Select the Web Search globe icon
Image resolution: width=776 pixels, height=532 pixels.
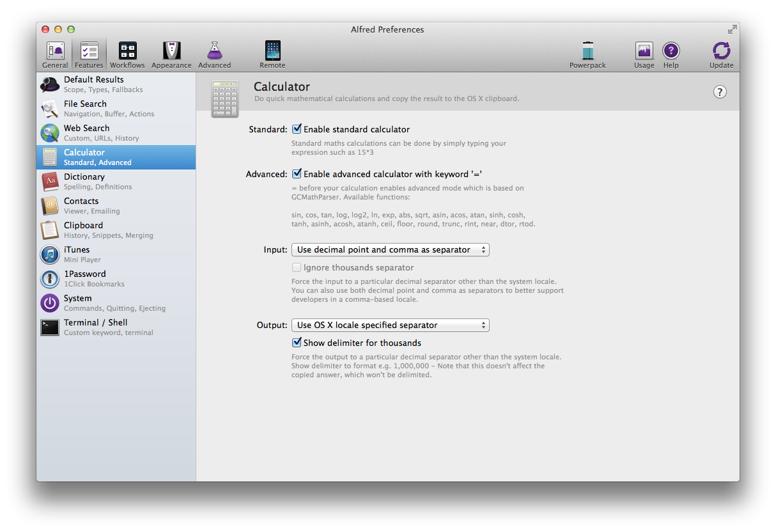[50, 133]
